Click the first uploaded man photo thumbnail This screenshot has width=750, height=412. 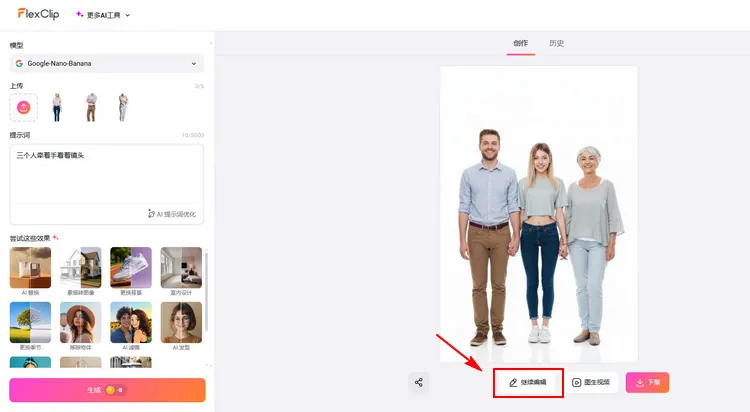56,107
